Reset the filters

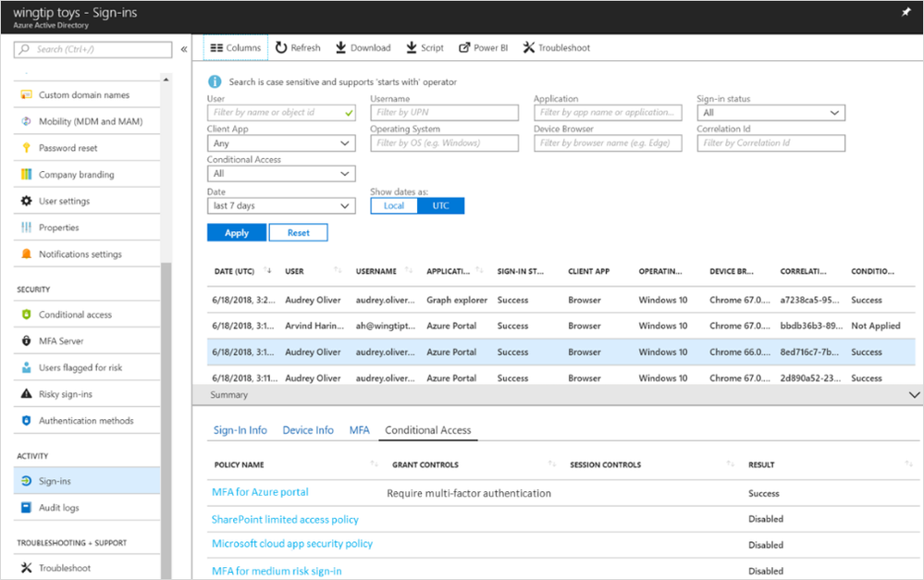click(x=298, y=233)
